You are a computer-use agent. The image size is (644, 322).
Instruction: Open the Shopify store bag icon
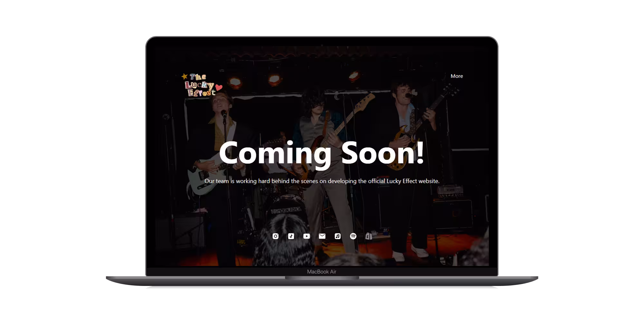point(368,236)
